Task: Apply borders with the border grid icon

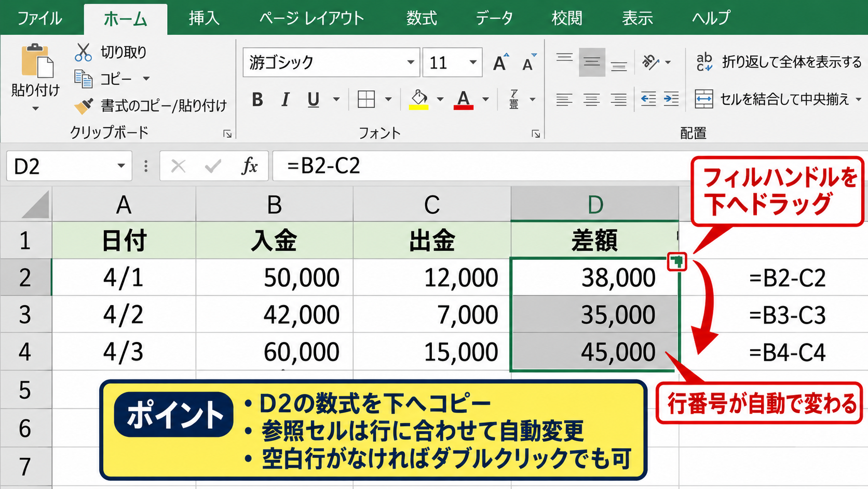Action: (x=367, y=99)
